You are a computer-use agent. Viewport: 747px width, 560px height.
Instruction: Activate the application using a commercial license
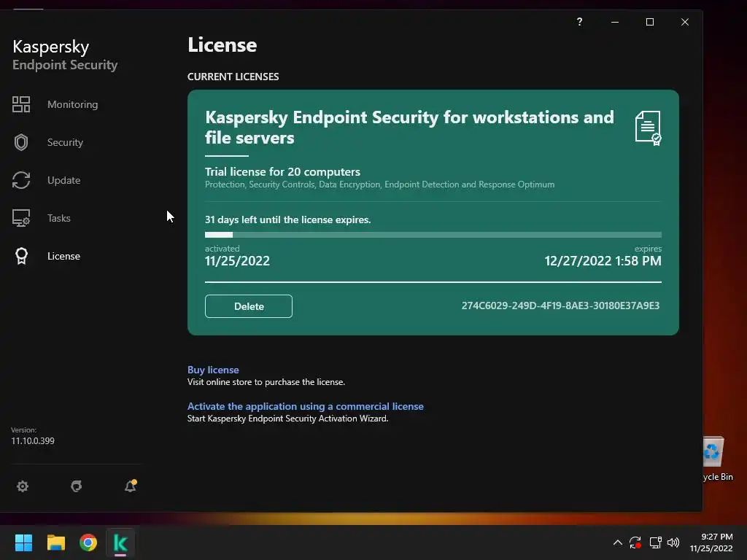coord(306,406)
